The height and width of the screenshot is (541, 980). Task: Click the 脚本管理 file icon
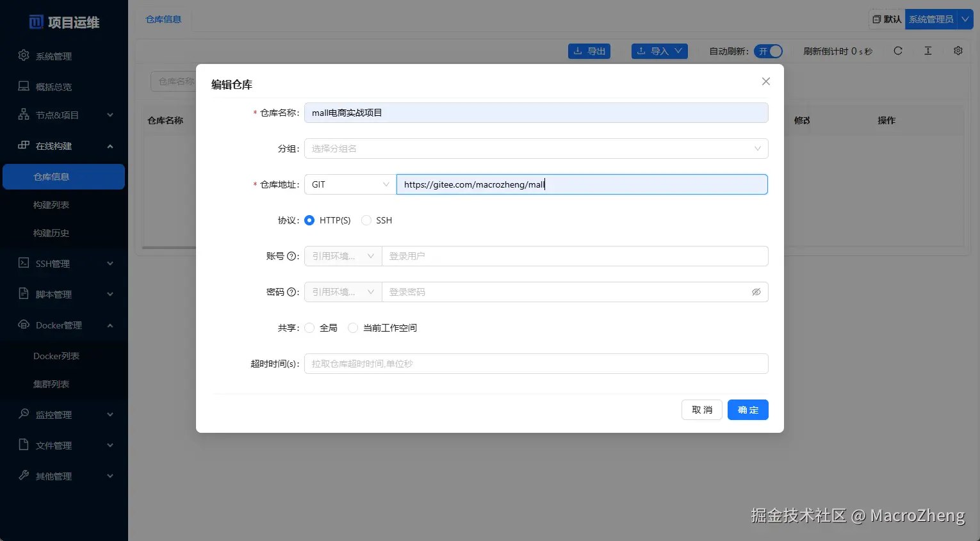click(x=24, y=294)
